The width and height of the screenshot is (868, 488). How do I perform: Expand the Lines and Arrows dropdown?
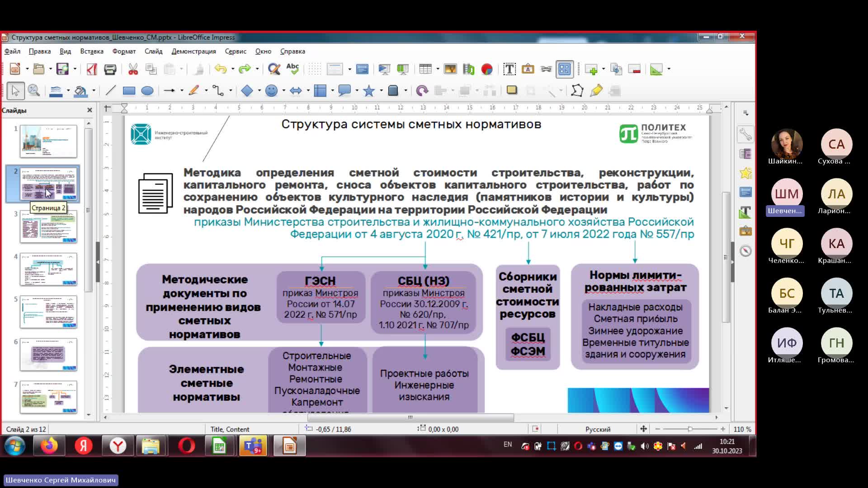[182, 91]
